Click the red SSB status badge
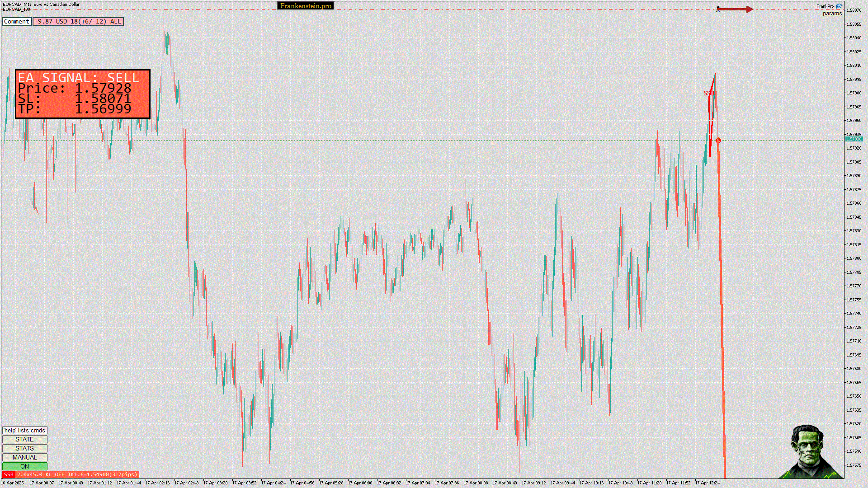Image resolution: width=868 pixels, height=488 pixels. pyautogui.click(x=9, y=474)
